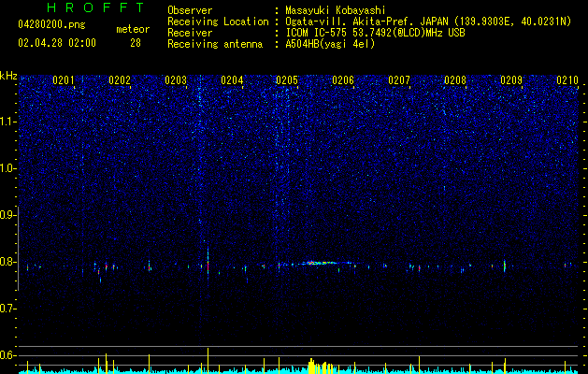Screen dimensions: 588x374
Task: Click the 0204 time marker
Action: [x=232, y=80]
